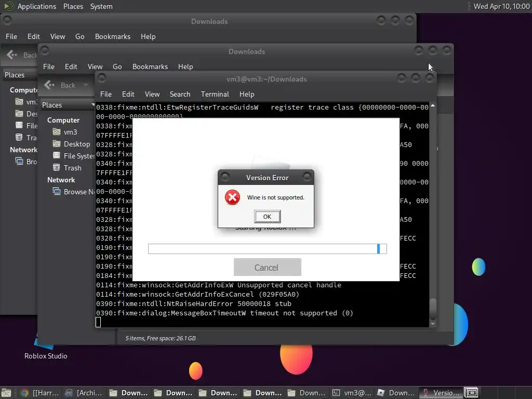Open Bookmarks menu in the rear Downloads window
Viewport: 532px width, 399px height.
[113, 36]
